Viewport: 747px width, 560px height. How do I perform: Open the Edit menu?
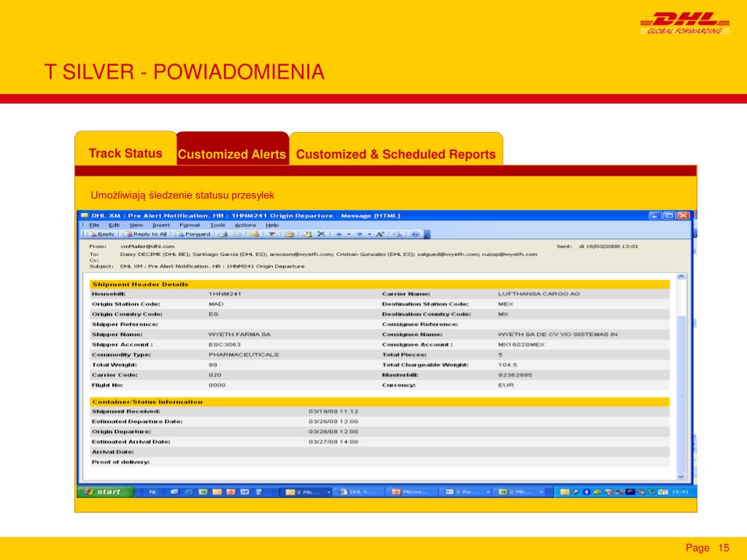(x=114, y=225)
